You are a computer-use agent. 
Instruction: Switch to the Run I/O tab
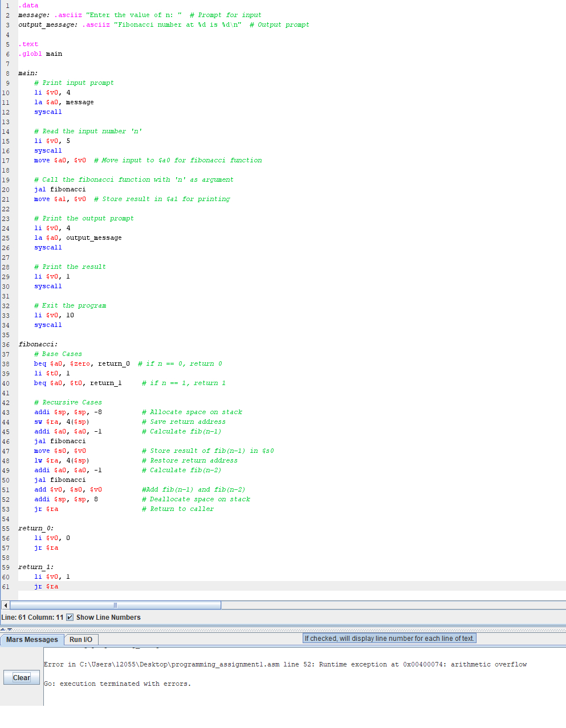click(81, 640)
